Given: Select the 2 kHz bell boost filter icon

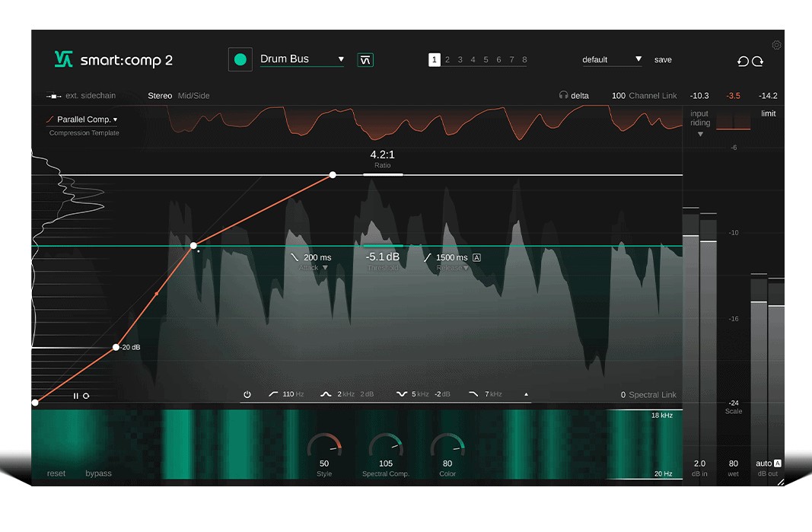Looking at the screenshot, I should pyautogui.click(x=326, y=394).
